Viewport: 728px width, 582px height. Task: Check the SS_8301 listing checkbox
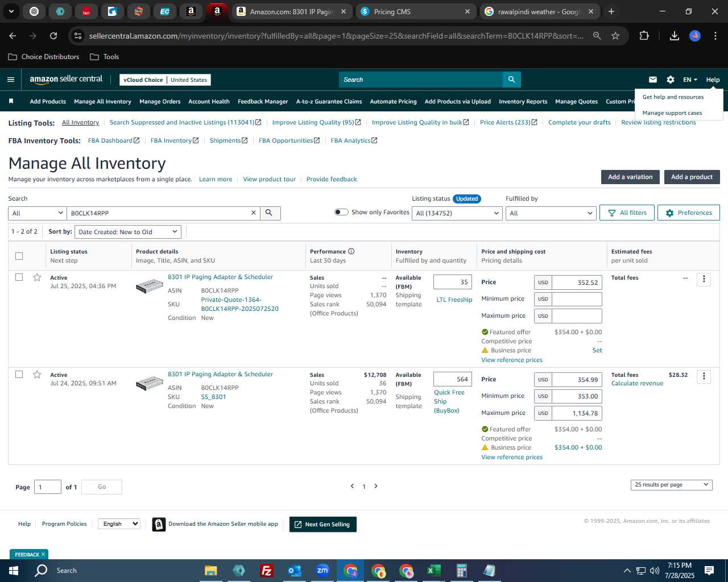pyautogui.click(x=19, y=375)
